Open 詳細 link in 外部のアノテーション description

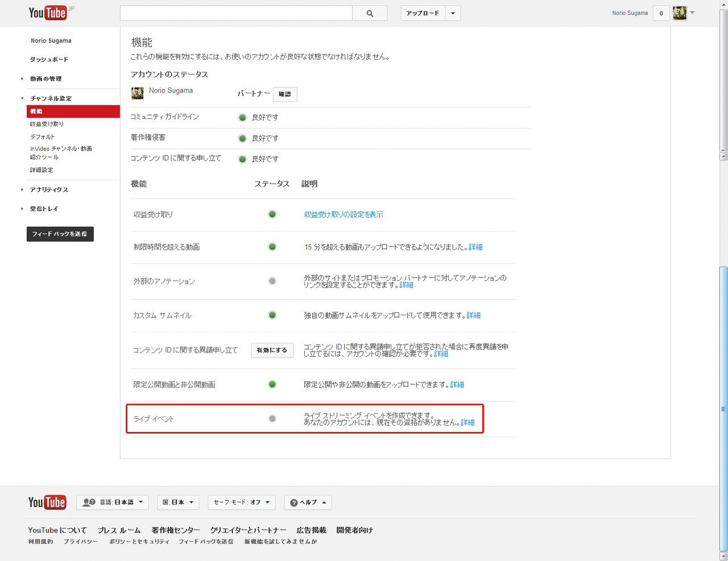406,285
